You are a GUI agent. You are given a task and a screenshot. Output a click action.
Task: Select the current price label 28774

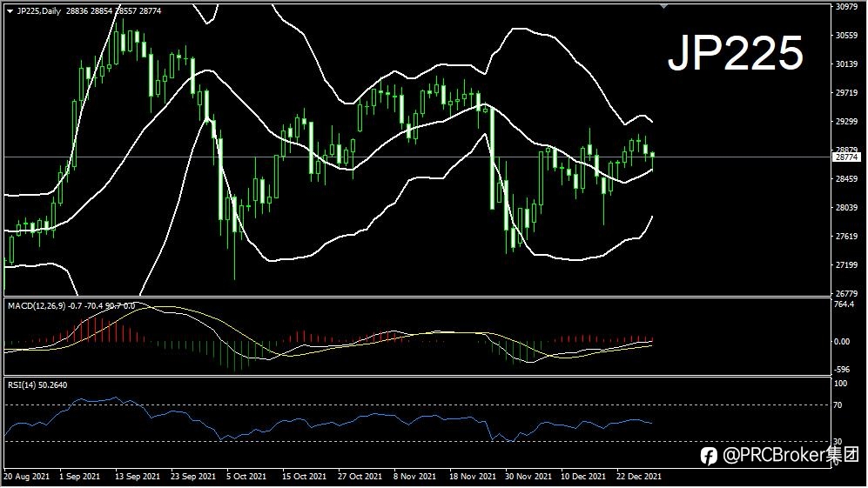coord(846,157)
